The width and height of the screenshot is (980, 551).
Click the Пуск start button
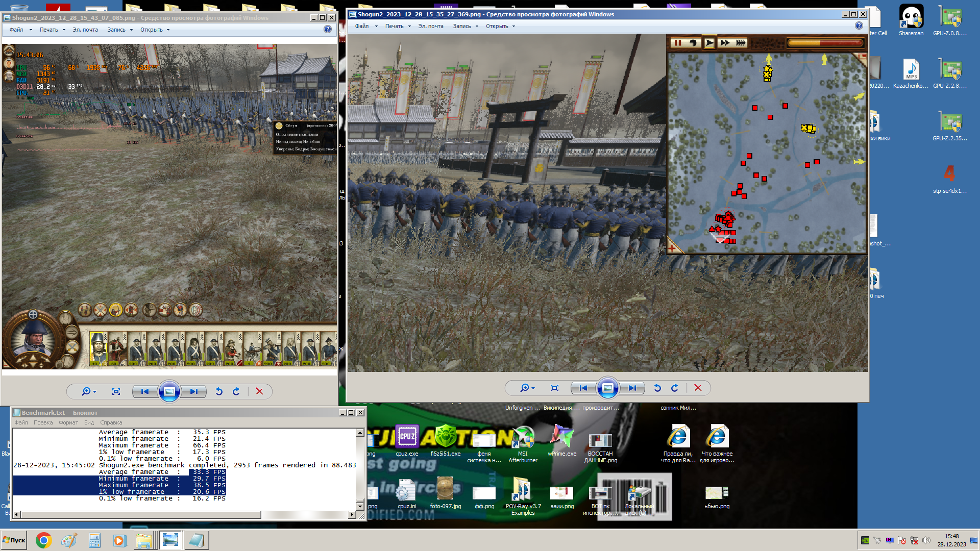click(x=14, y=540)
